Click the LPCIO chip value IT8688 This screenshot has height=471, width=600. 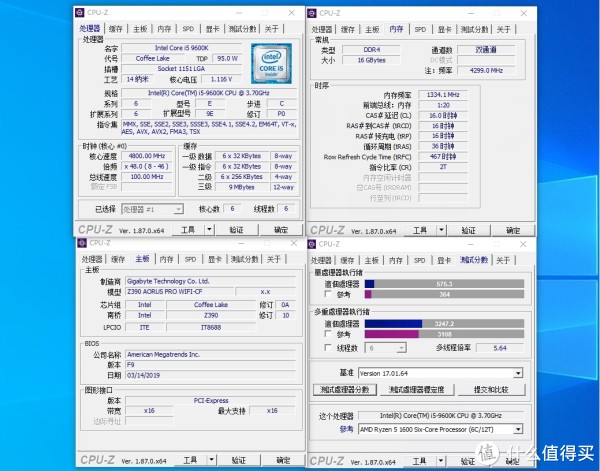point(211,328)
